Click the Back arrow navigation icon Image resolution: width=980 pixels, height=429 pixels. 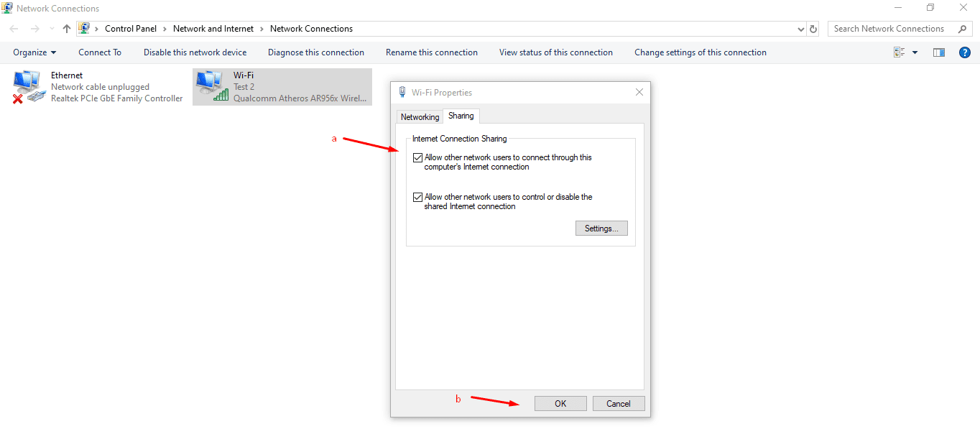(14, 29)
